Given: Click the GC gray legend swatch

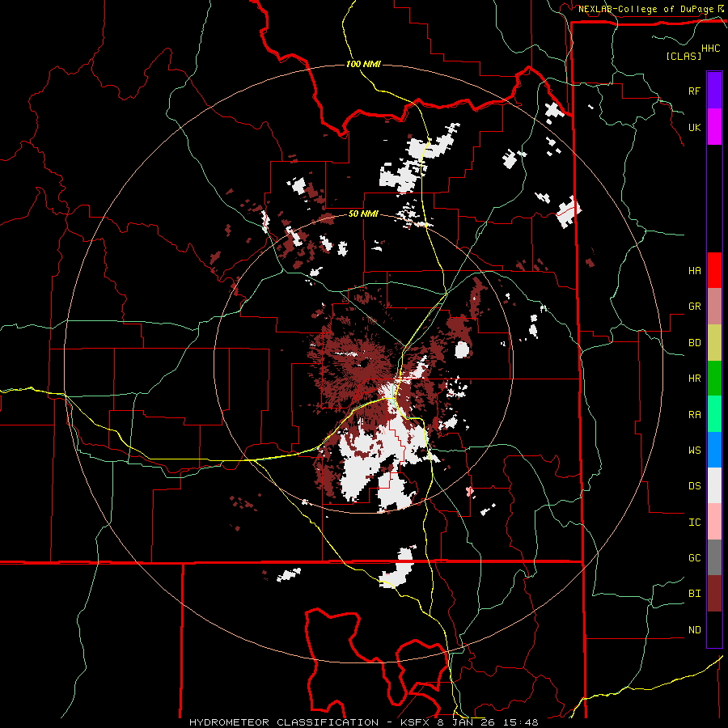Looking at the screenshot, I should tap(714, 557).
